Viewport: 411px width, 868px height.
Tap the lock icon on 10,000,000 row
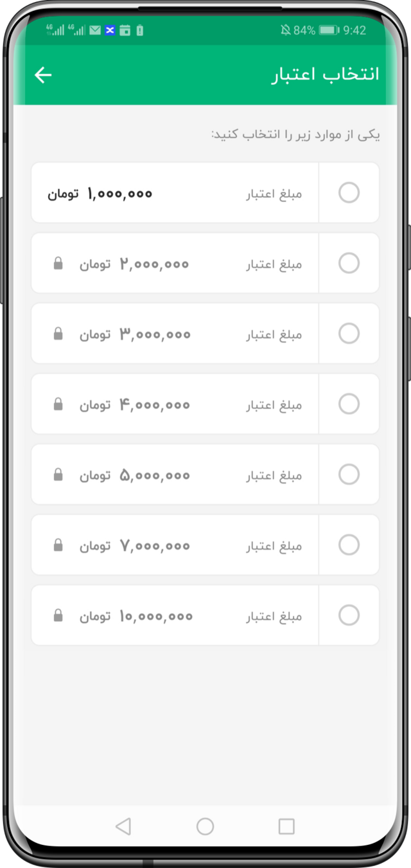58,616
